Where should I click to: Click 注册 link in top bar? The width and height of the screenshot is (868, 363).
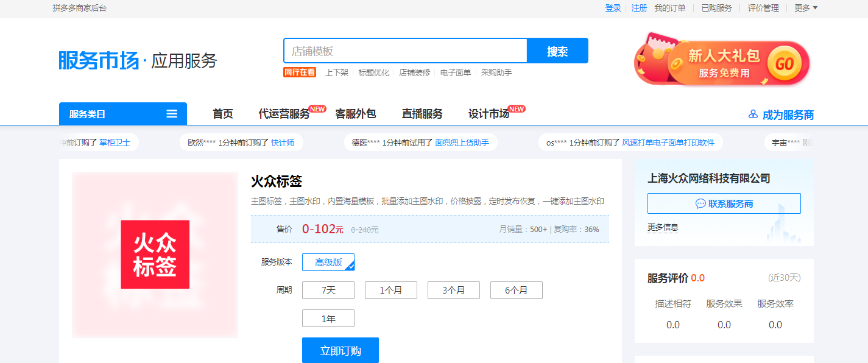click(640, 8)
